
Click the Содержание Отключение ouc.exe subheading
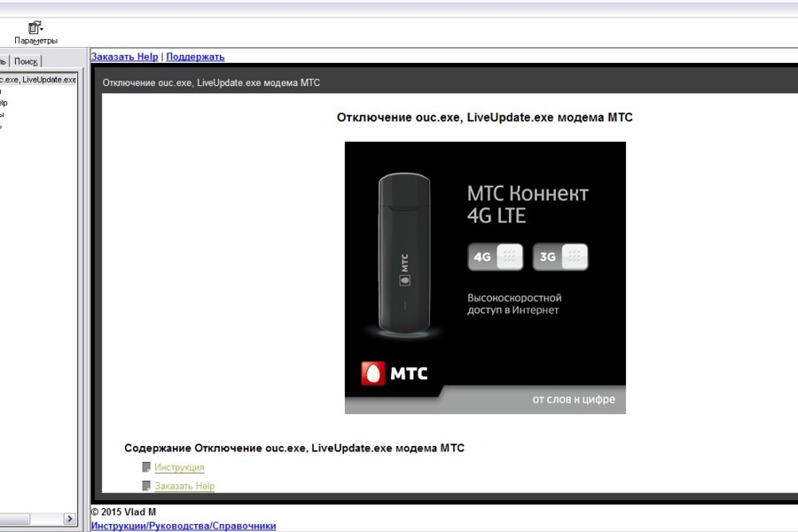click(x=294, y=448)
